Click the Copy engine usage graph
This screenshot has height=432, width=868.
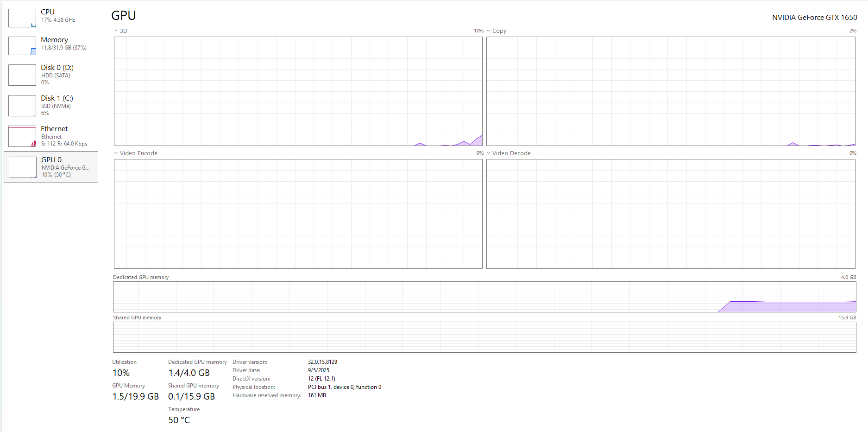(671, 91)
